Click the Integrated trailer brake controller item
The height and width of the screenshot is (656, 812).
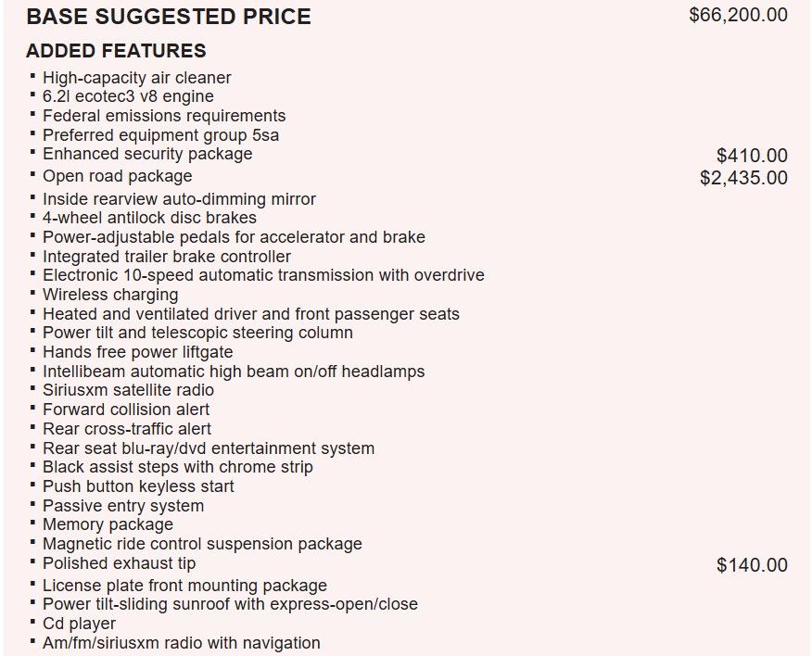point(166,257)
